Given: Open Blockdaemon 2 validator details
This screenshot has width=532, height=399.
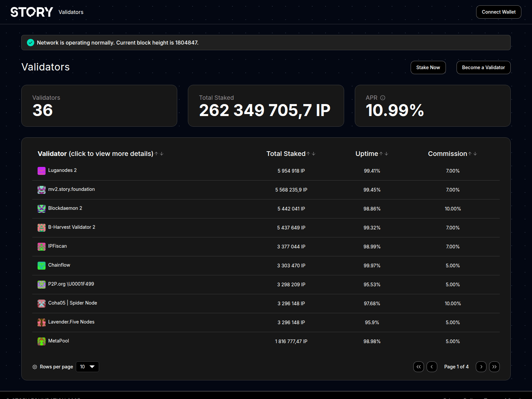Looking at the screenshot, I should pos(65,208).
